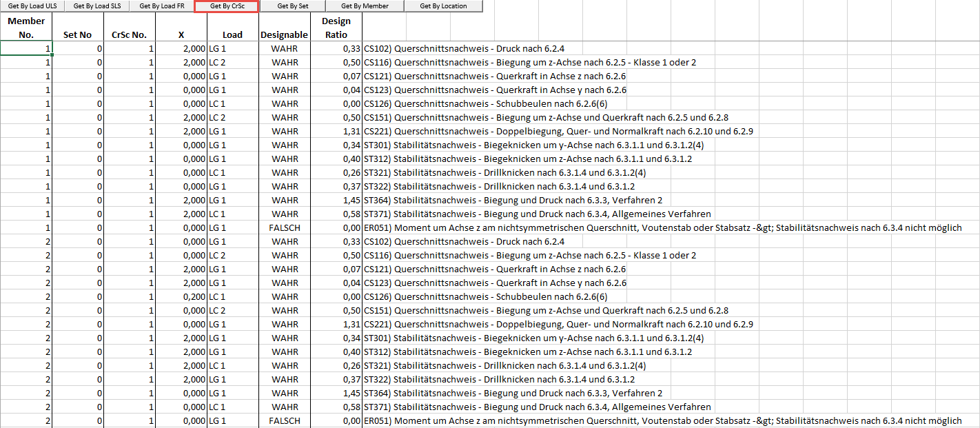Select the Load column header cell

pos(232,28)
